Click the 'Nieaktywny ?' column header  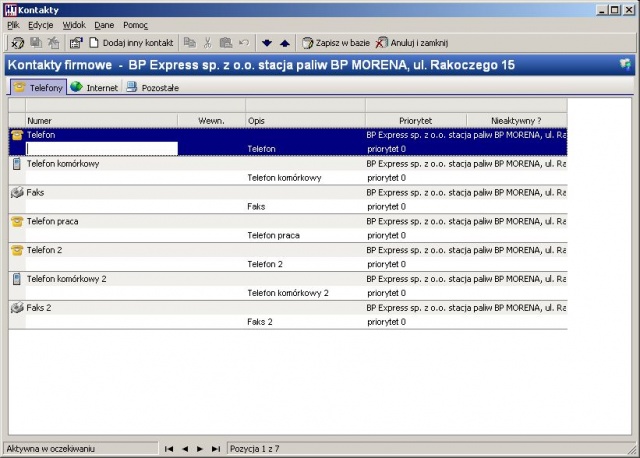(x=516, y=121)
